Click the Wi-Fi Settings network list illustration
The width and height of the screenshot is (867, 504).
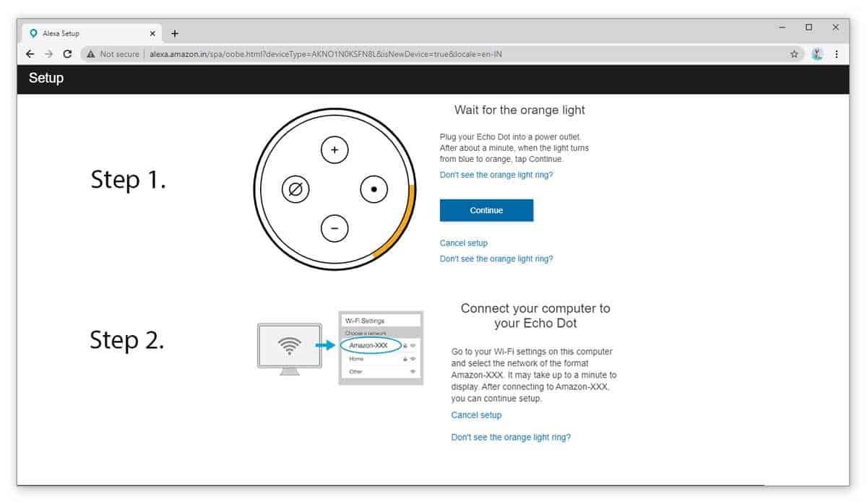tap(381, 347)
